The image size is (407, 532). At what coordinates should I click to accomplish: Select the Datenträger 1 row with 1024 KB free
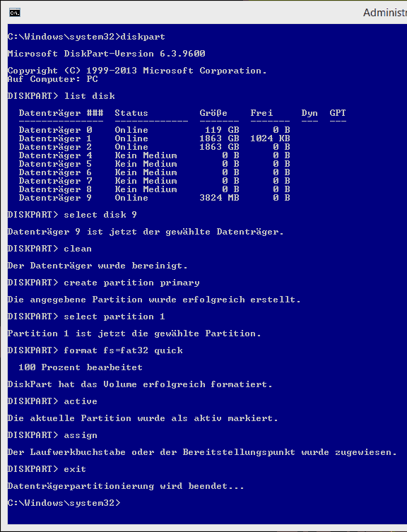[155, 138]
